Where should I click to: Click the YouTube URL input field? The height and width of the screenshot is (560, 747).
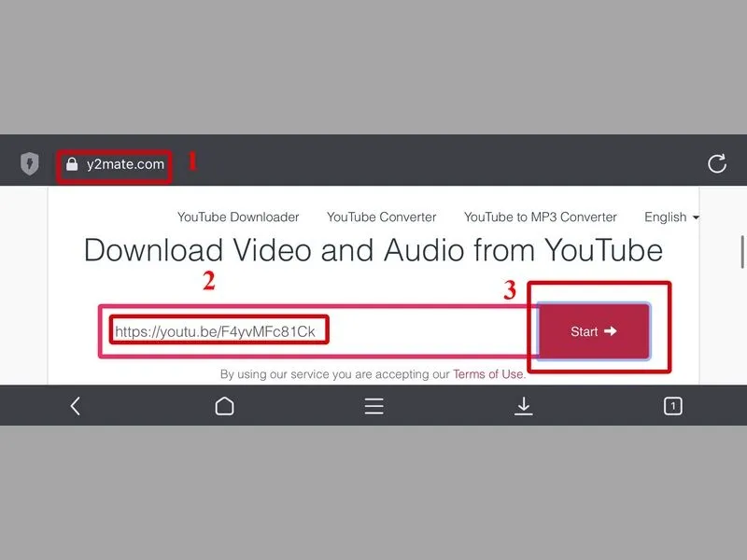click(x=318, y=331)
